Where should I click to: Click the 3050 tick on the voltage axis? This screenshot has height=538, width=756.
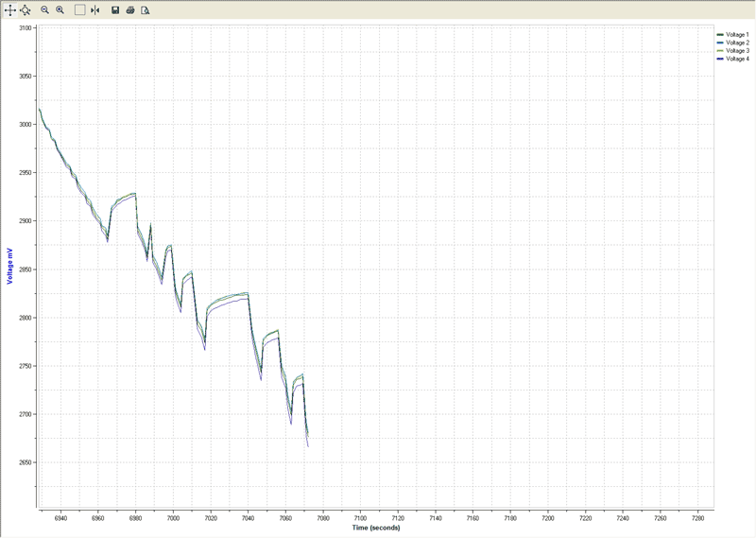click(x=26, y=77)
